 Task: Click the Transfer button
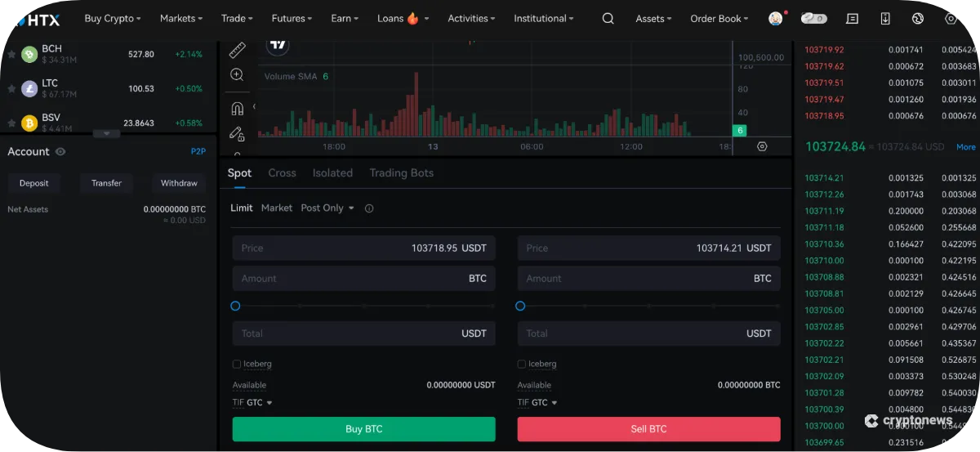pos(106,183)
